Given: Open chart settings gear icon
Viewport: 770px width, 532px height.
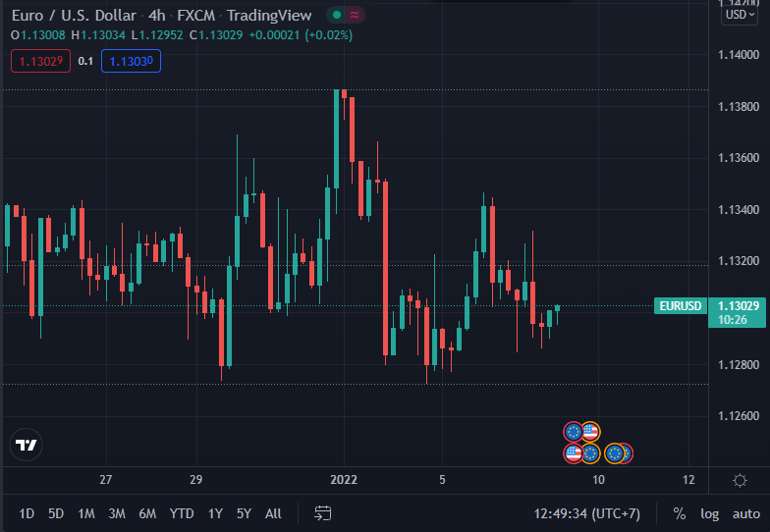Looking at the screenshot, I should 740,480.
